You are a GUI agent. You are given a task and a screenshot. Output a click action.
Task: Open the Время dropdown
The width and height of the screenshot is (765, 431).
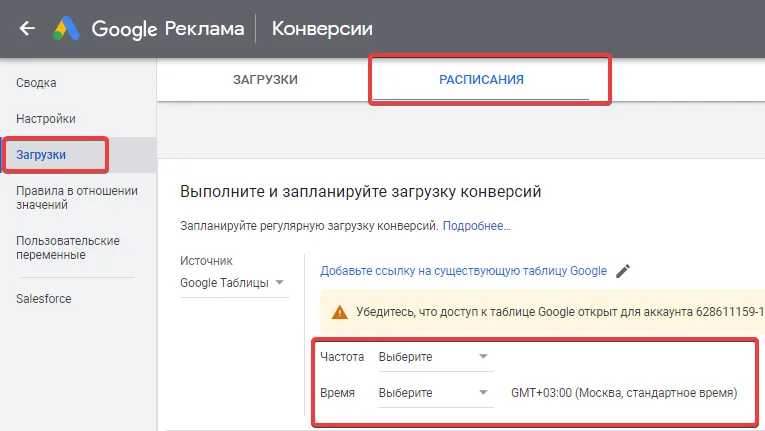click(436, 393)
